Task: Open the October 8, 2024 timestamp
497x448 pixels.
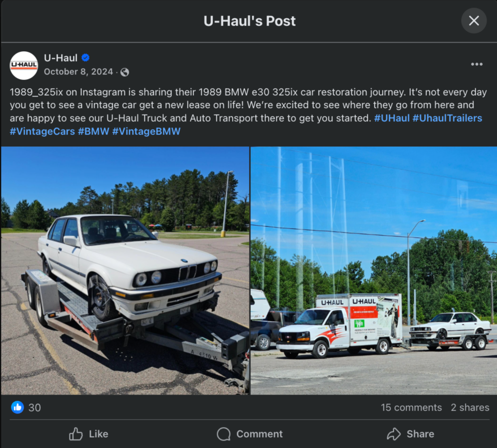Action: (x=78, y=72)
